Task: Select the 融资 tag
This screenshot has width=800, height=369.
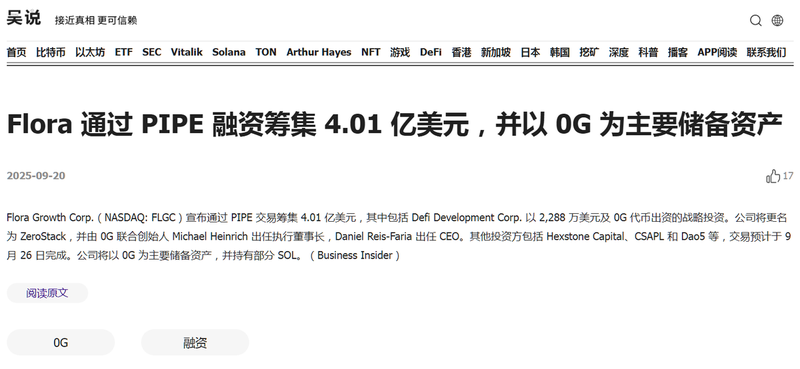Action: (195, 342)
